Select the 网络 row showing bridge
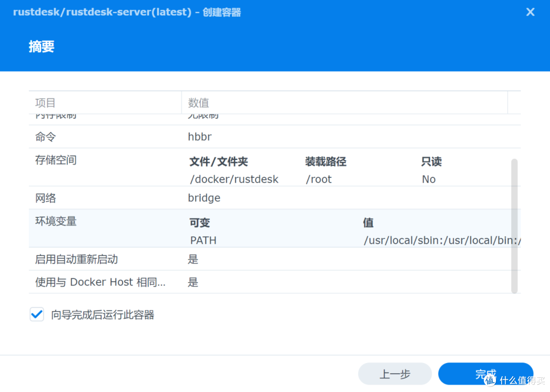Viewport: 550px width, 392px height. tap(204, 198)
